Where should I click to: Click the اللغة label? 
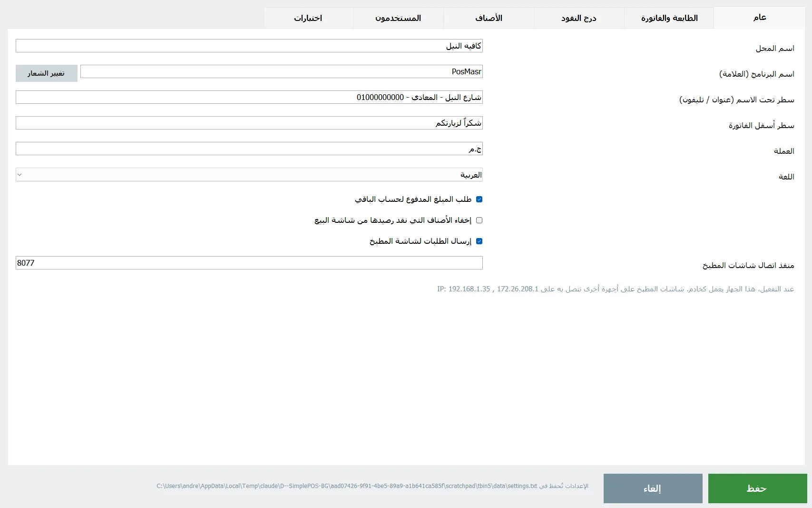pos(786,177)
